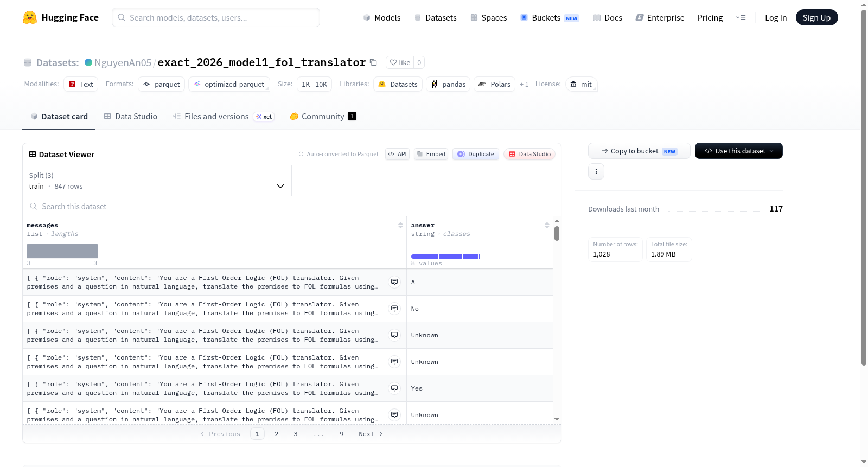Switch to the Files and versions tab

click(223, 116)
